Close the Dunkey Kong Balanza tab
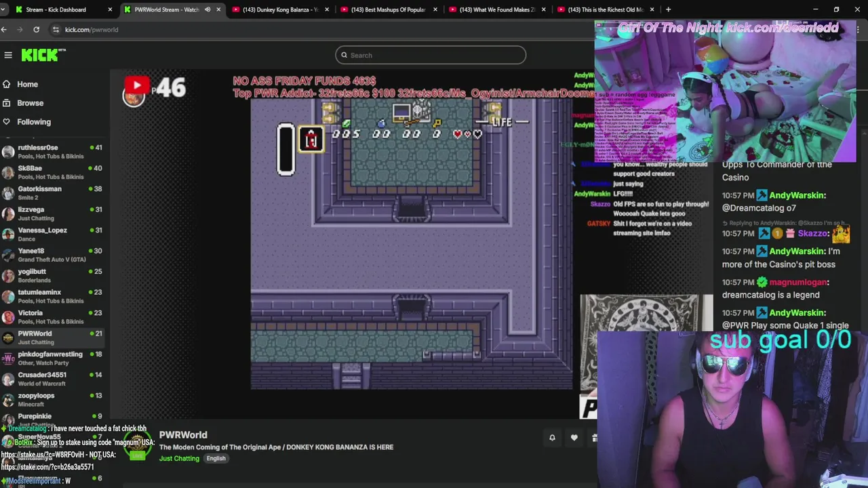This screenshot has width=868, height=488. click(x=327, y=9)
